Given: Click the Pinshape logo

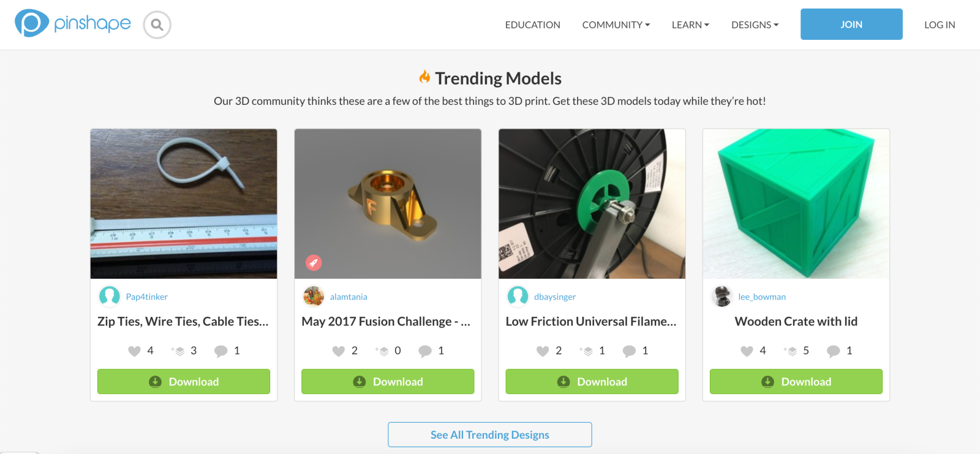Looking at the screenshot, I should 73,23.
